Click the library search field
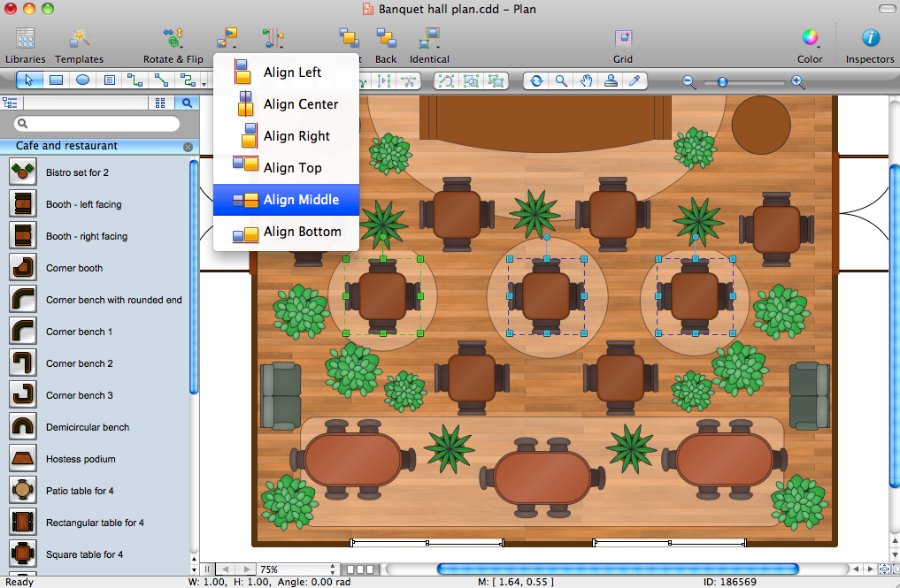 (x=102, y=124)
